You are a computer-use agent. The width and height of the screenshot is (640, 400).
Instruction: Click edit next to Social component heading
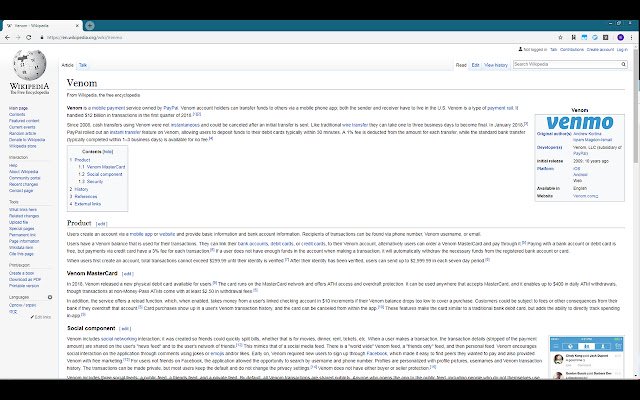[x=125, y=329]
